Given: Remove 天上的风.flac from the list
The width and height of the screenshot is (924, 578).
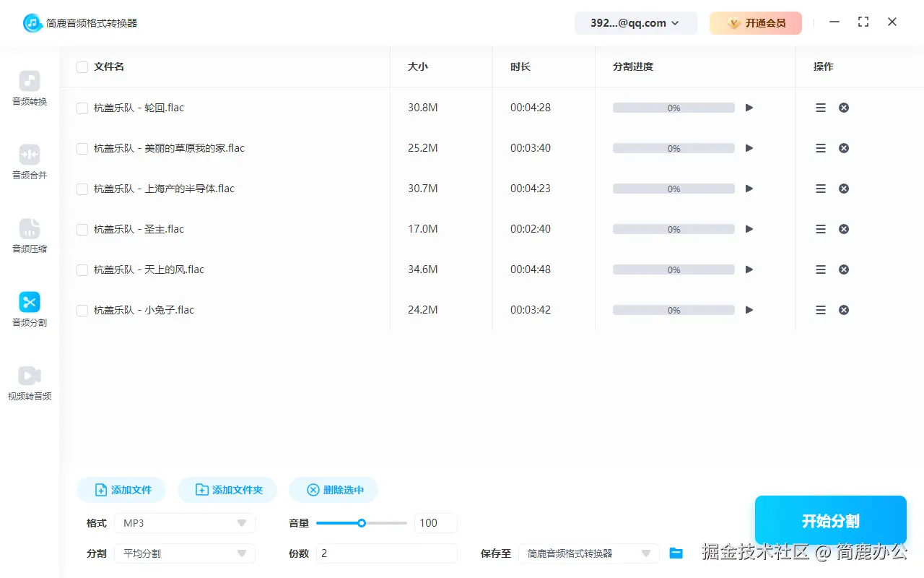Looking at the screenshot, I should [844, 269].
